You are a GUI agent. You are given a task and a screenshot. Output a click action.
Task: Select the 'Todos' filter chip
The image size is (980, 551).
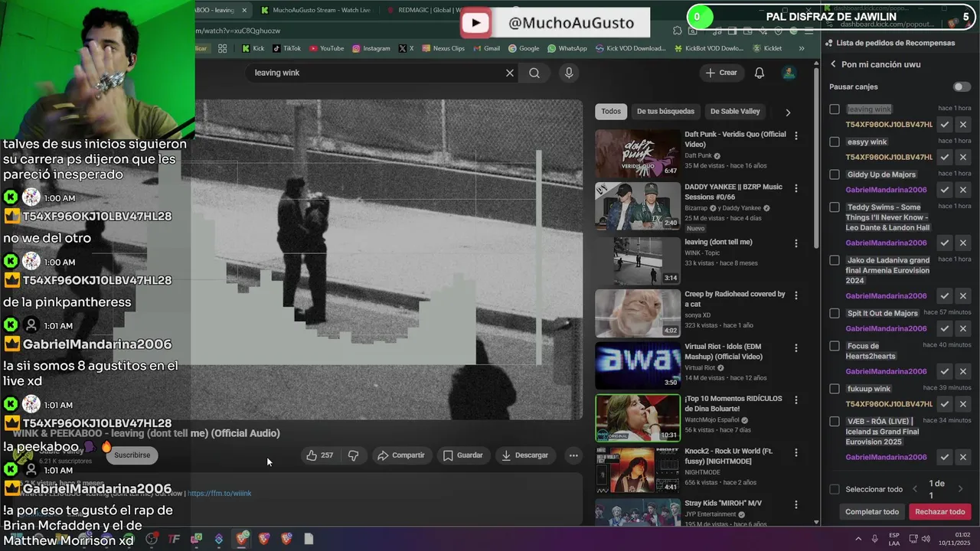(611, 112)
